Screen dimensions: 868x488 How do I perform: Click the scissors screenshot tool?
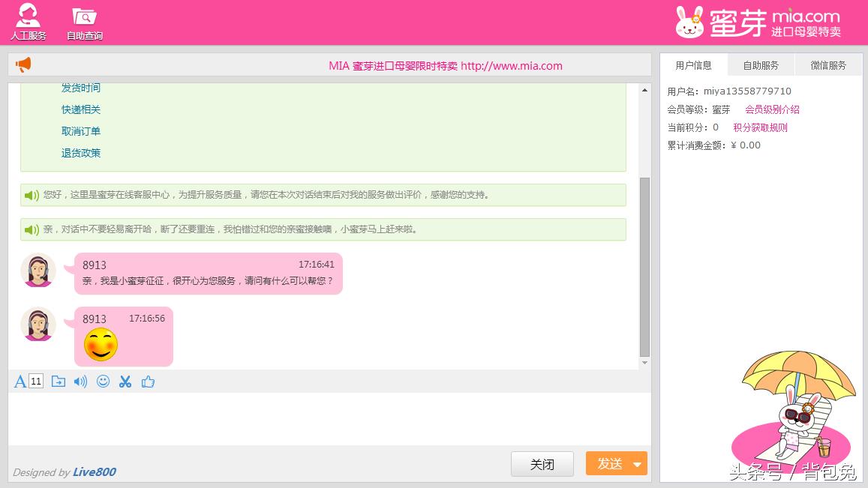pyautogui.click(x=125, y=382)
